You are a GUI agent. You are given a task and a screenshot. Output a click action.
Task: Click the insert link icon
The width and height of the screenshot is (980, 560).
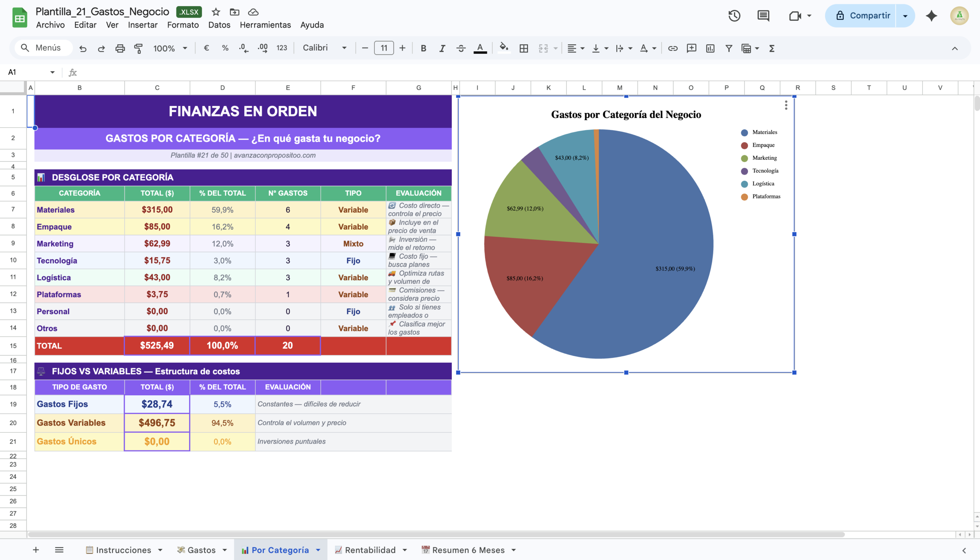point(673,48)
